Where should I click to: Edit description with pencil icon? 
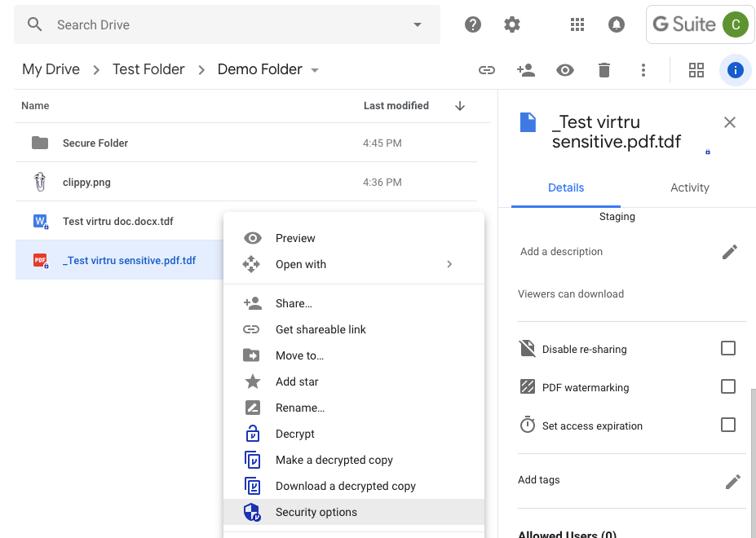point(729,252)
